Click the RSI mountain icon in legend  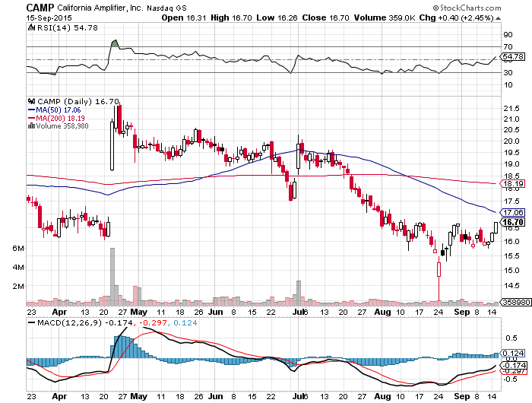point(31,27)
